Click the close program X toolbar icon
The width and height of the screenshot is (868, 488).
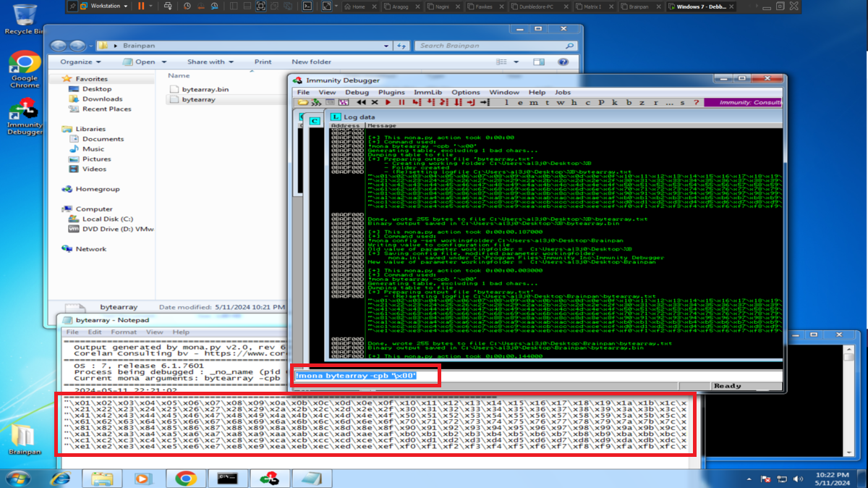[x=375, y=102]
